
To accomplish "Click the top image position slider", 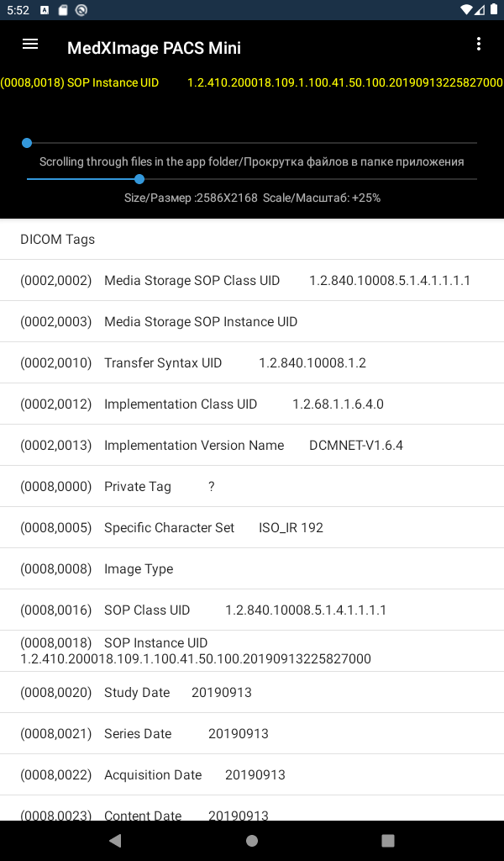I will click(x=27, y=143).
